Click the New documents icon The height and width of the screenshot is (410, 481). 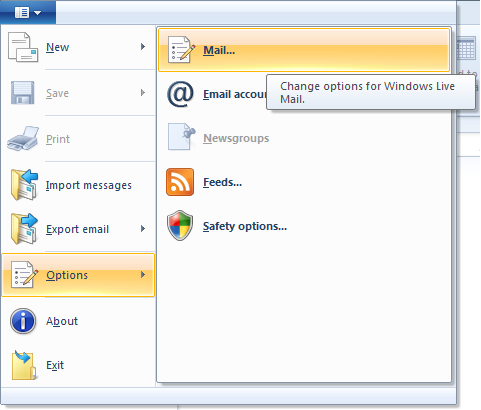click(x=23, y=47)
